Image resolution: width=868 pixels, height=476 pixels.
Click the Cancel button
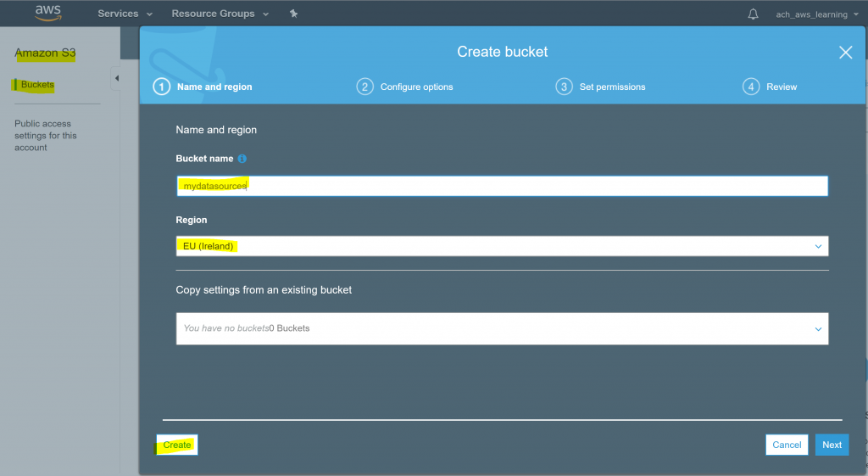click(787, 445)
